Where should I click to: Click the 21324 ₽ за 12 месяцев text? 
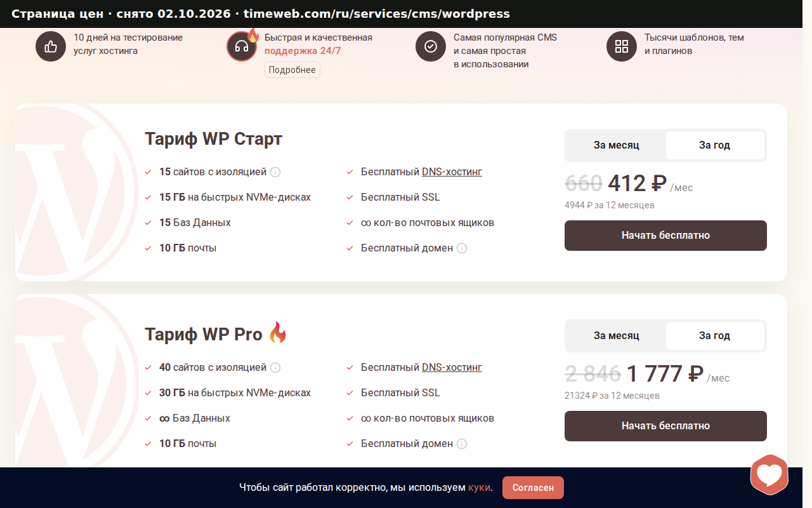(612, 396)
